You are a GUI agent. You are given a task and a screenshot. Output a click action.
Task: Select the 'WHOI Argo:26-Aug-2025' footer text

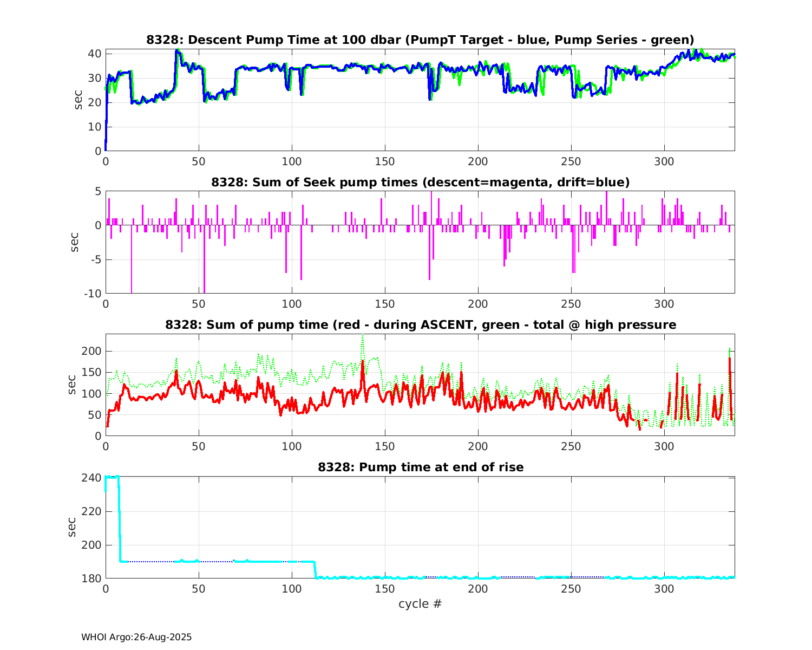tap(136, 637)
